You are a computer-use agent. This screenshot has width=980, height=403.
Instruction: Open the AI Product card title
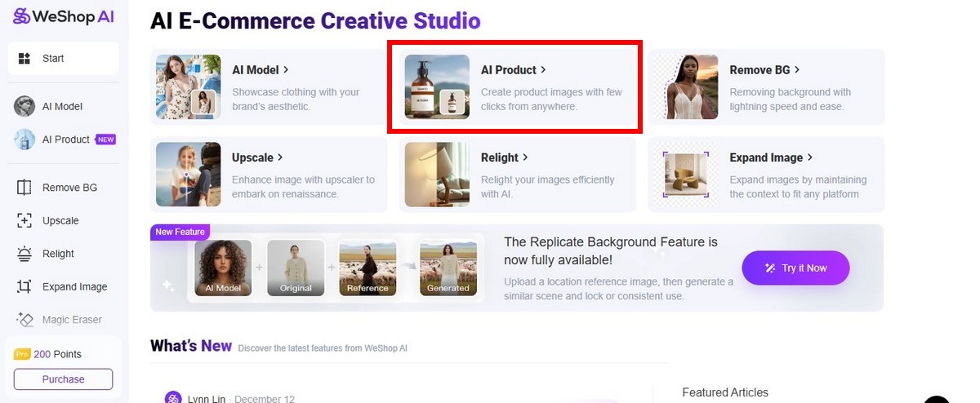tap(509, 70)
